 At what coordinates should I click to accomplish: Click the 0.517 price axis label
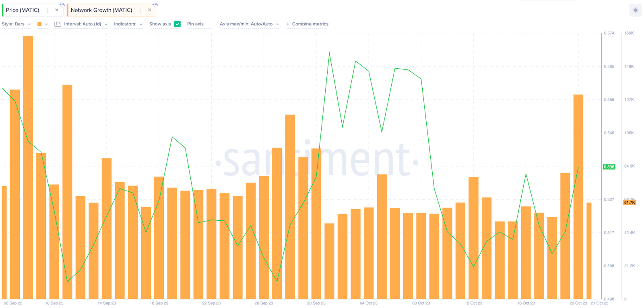point(609,232)
